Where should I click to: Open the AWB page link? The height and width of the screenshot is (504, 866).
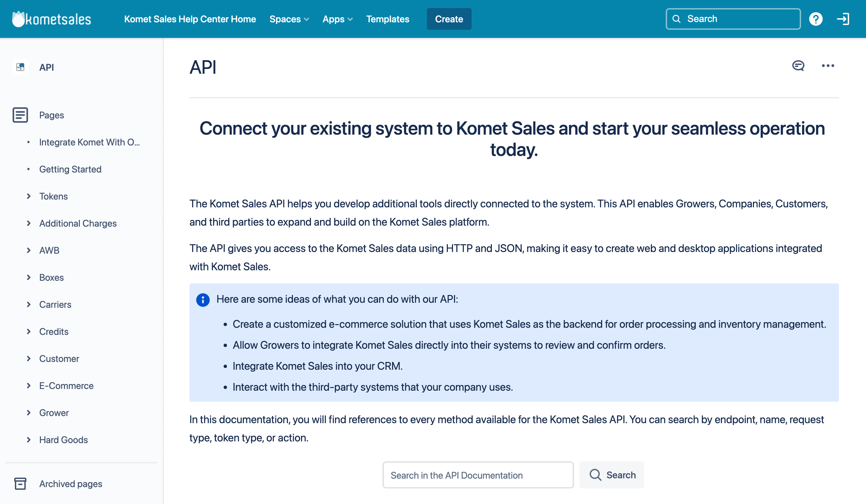[x=49, y=250]
